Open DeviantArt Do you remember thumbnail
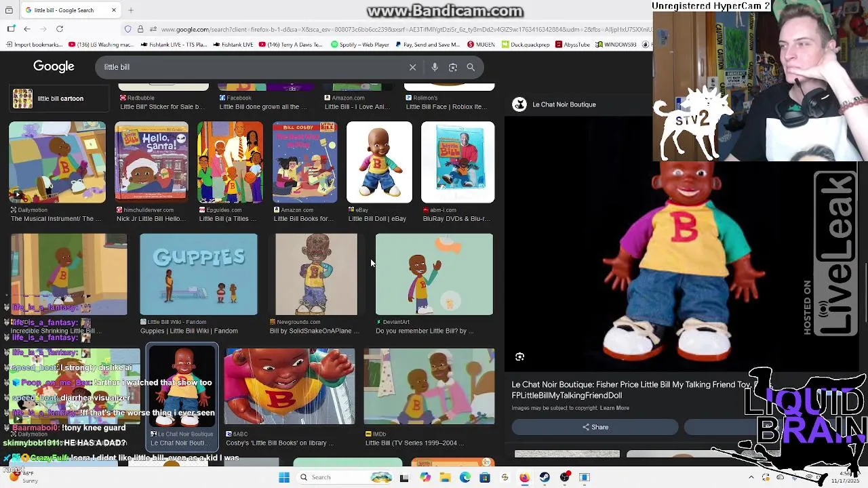This screenshot has height=488, width=868. [434, 274]
